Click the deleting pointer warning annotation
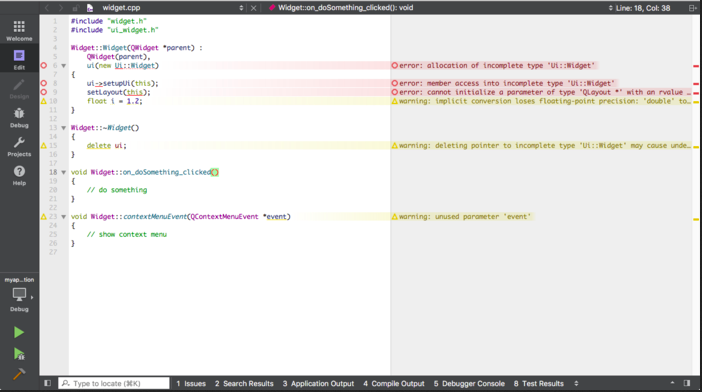Viewport: 702px width, 392px height. 541,145
